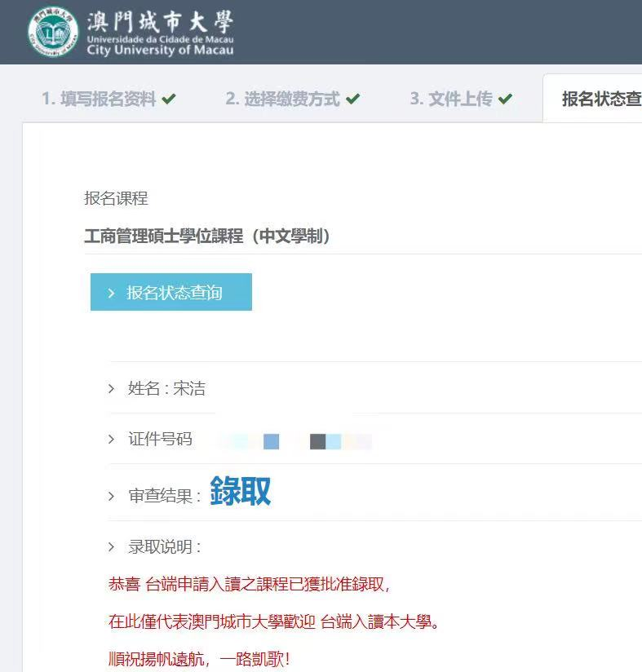Screen dimensions: 642x672
Task: Open the 1. 填写报名资料 tab
Action: (99, 99)
